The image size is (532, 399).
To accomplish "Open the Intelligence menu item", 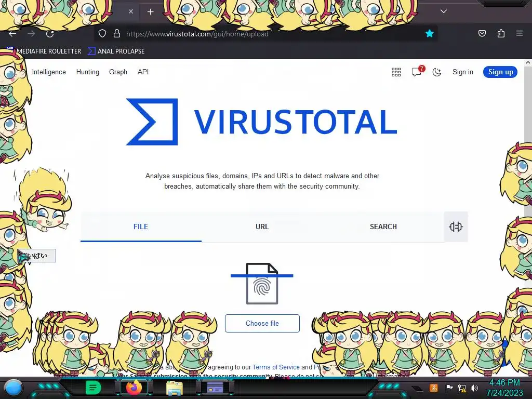I will pyautogui.click(x=49, y=72).
